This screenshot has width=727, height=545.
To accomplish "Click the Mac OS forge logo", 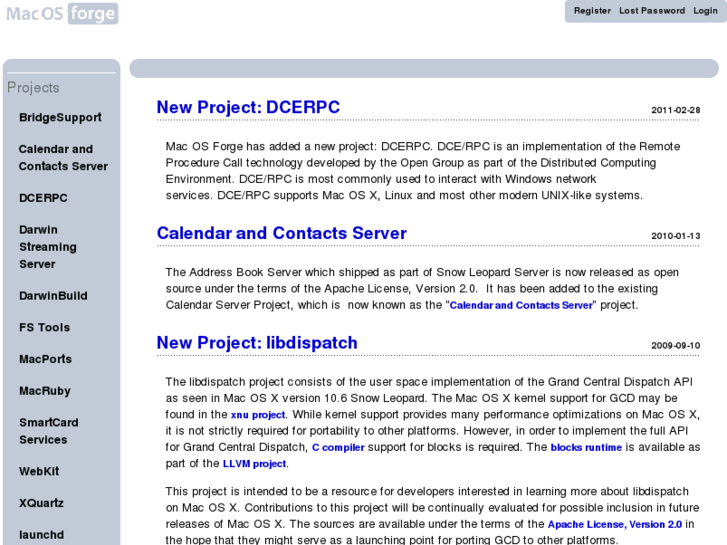I will [62, 13].
